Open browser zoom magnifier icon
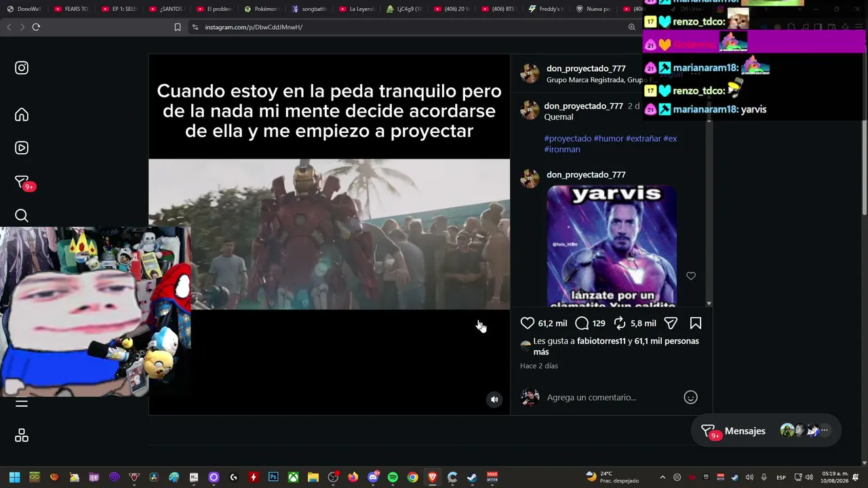 tap(632, 27)
